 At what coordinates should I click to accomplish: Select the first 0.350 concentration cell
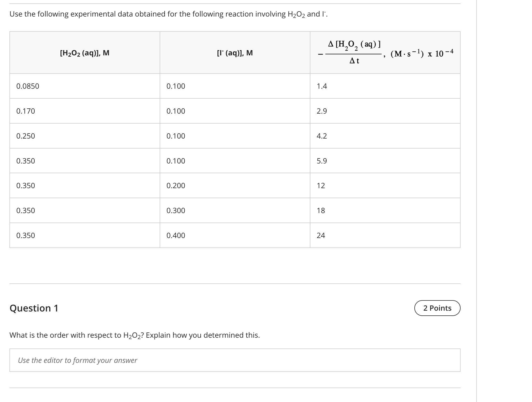(x=25, y=161)
